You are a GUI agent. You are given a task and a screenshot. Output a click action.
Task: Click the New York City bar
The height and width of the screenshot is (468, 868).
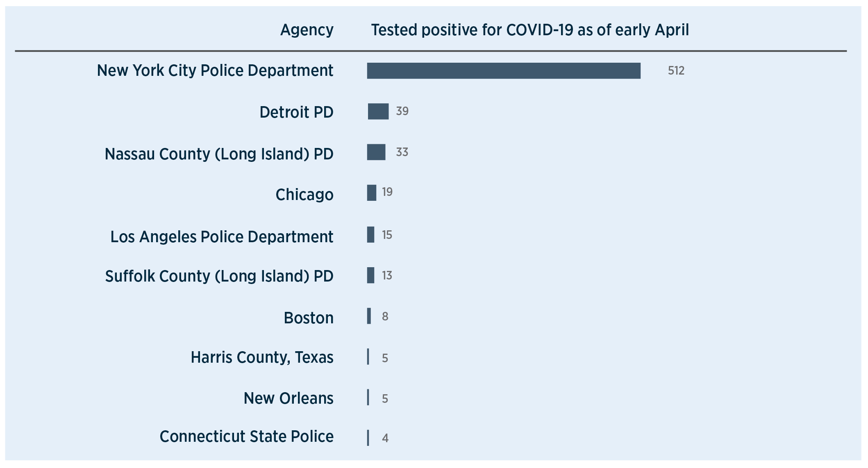click(503, 70)
